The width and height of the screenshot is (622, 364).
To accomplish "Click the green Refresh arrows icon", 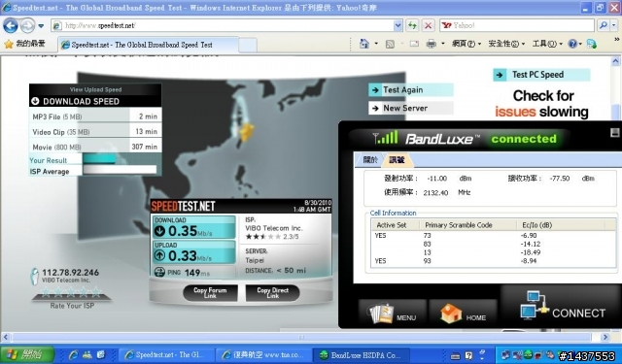I will 412,26.
